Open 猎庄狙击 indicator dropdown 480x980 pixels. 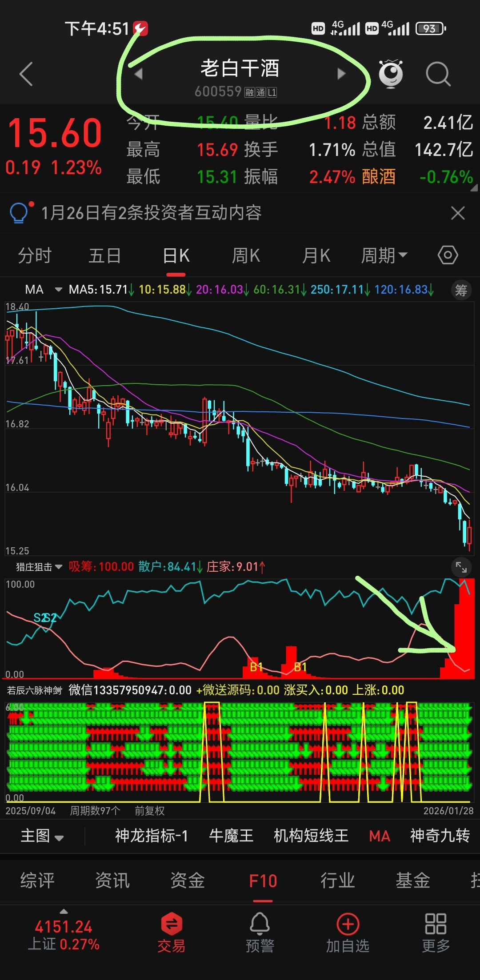(x=39, y=567)
